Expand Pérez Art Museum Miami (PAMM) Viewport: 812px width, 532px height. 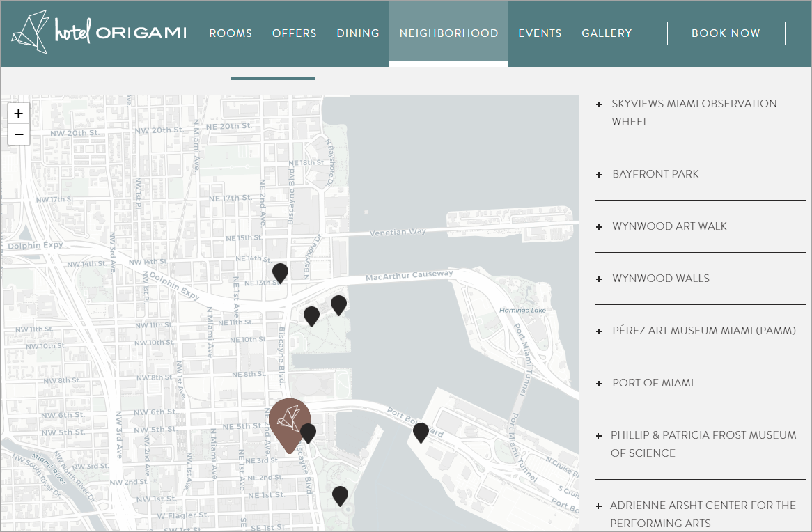tap(701, 331)
